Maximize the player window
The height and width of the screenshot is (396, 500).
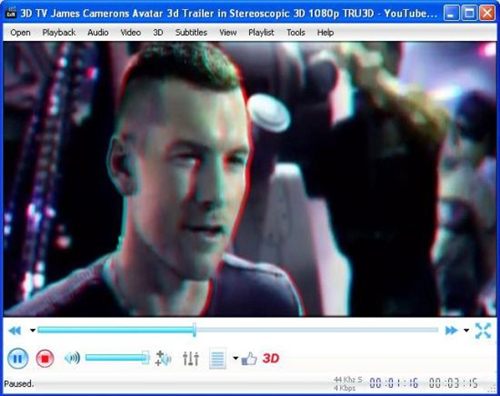469,13
